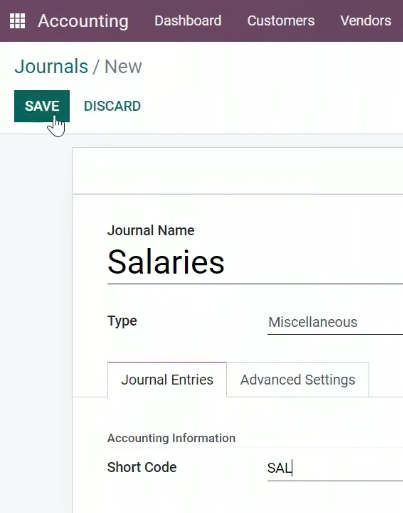Switch to the Advanced Settings tab
Viewport: 403px width, 513px height.
[298, 380]
